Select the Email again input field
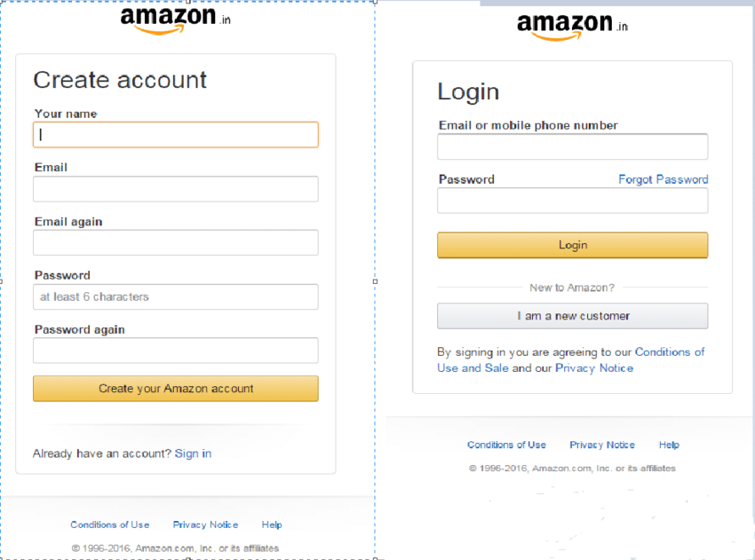 175,243
